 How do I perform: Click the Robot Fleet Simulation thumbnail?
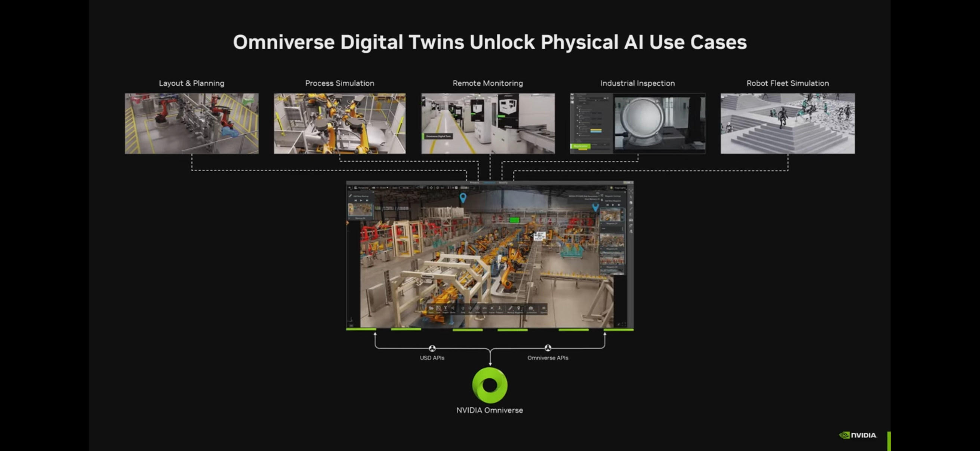pyautogui.click(x=788, y=124)
